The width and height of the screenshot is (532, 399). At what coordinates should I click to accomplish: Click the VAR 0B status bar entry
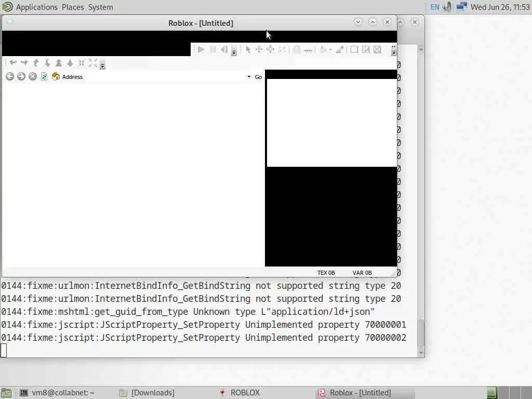(362, 273)
